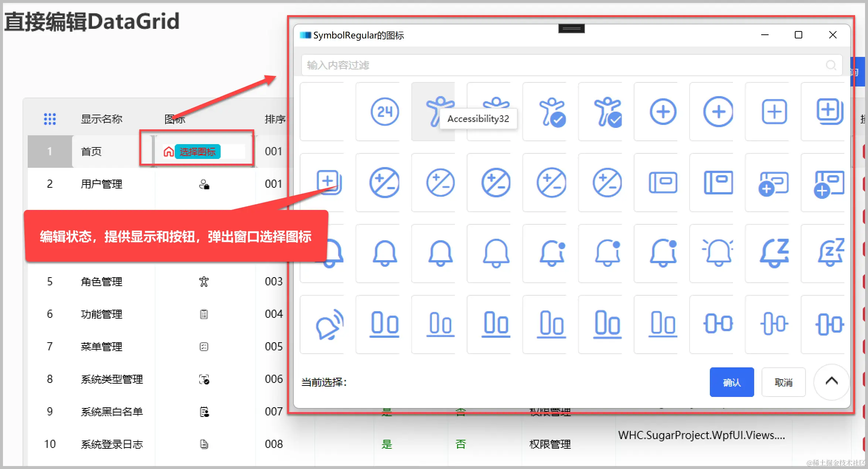This screenshot has width=868, height=469.
Task: Click the WHC.SugarProject.WpfUI.Views path cell
Action: [x=701, y=435]
